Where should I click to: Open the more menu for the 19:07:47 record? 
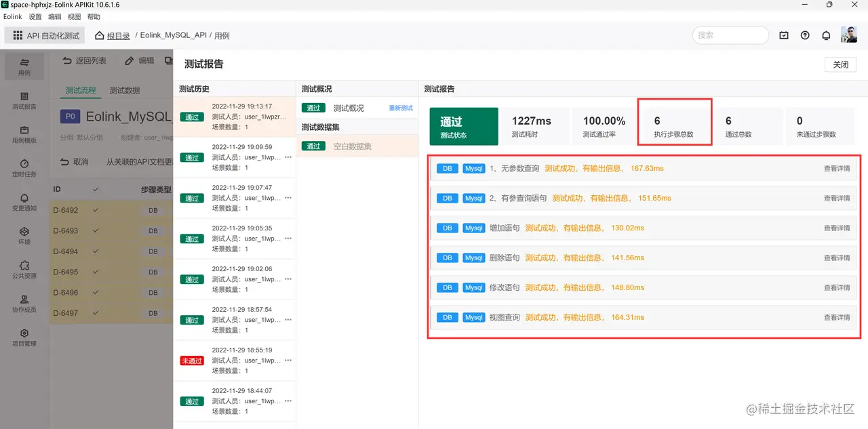(288, 198)
